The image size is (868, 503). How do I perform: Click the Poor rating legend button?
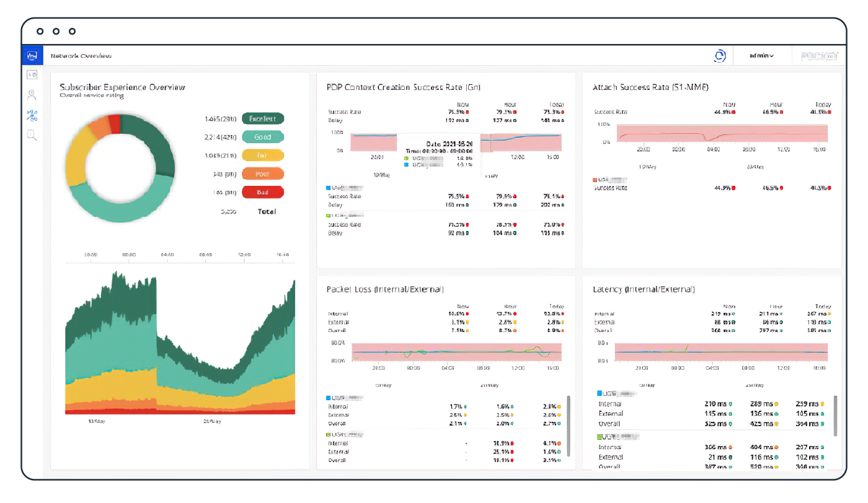(263, 174)
